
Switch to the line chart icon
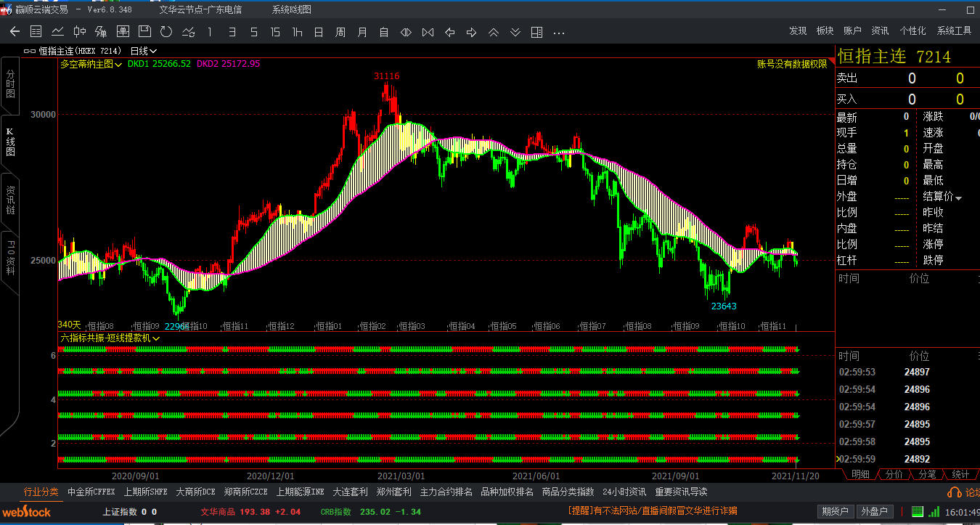point(58,32)
